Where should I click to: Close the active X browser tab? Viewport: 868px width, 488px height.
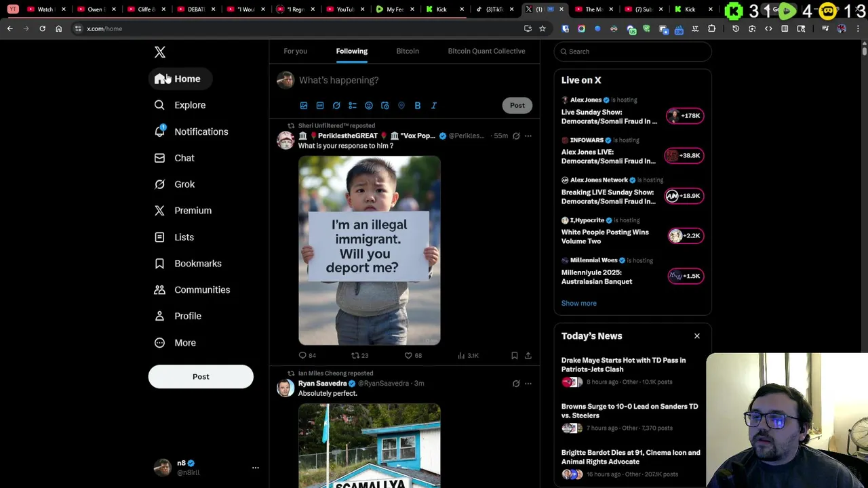click(x=561, y=9)
